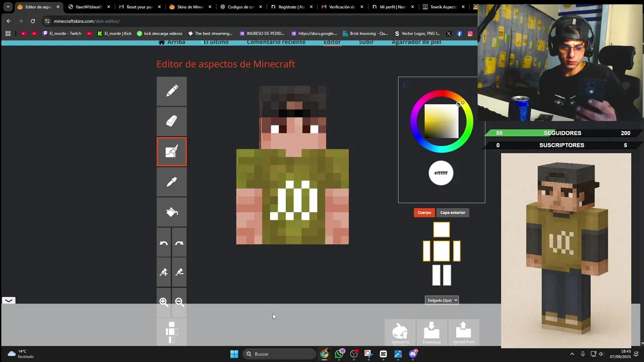Viewport: 644px width, 362px height.
Task: Select the Eyedropper color picker tool
Action: pos(172,182)
